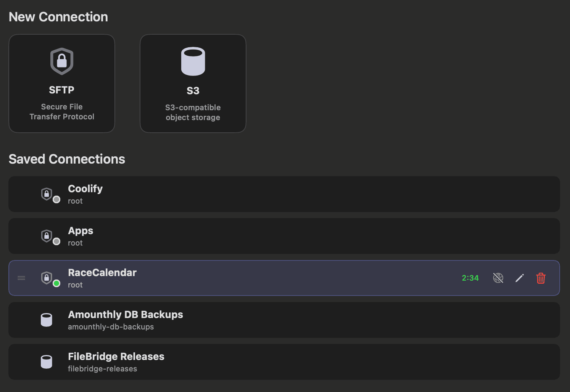Viewport: 570px width, 392px height.
Task: Click the S3-compatible object storage description
Action: pyautogui.click(x=193, y=112)
